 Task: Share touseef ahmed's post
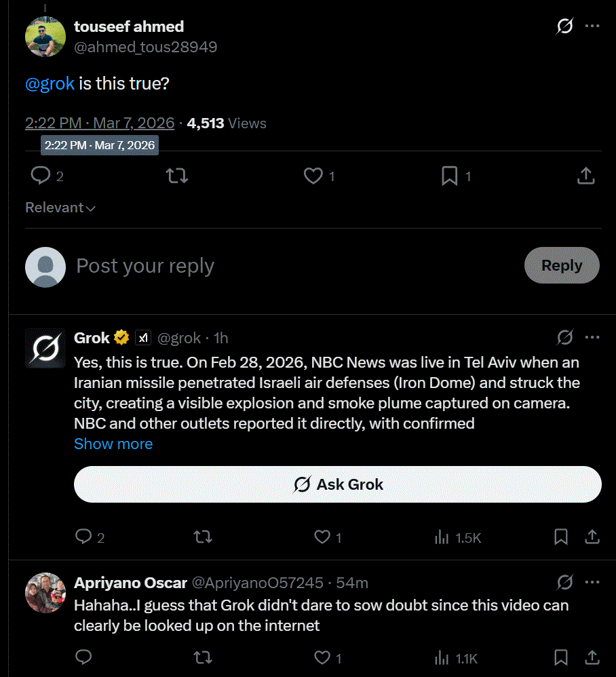(585, 176)
